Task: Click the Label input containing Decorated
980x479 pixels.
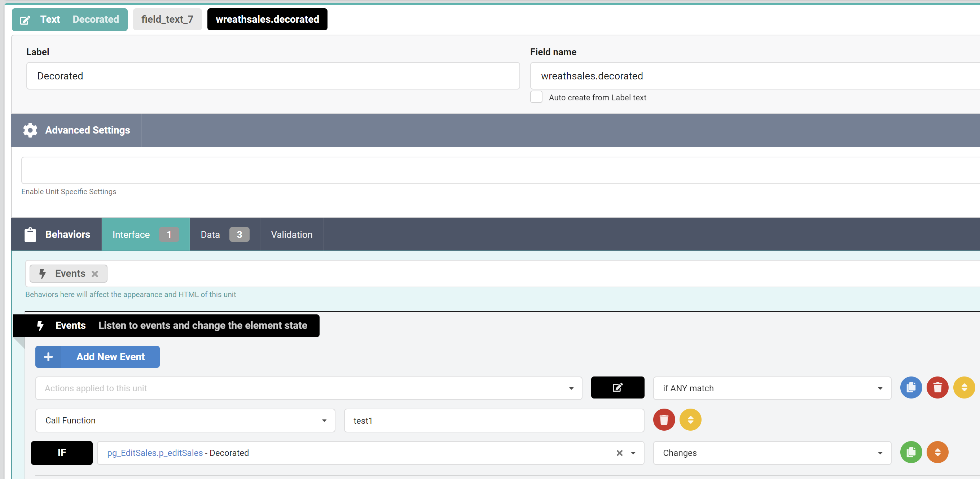Action: click(x=272, y=76)
